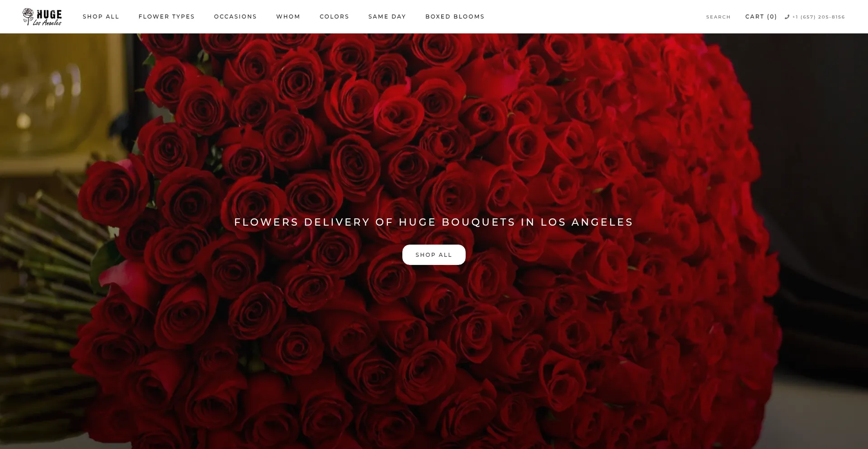Click the Search field in the header
The image size is (868, 449).
tap(718, 17)
